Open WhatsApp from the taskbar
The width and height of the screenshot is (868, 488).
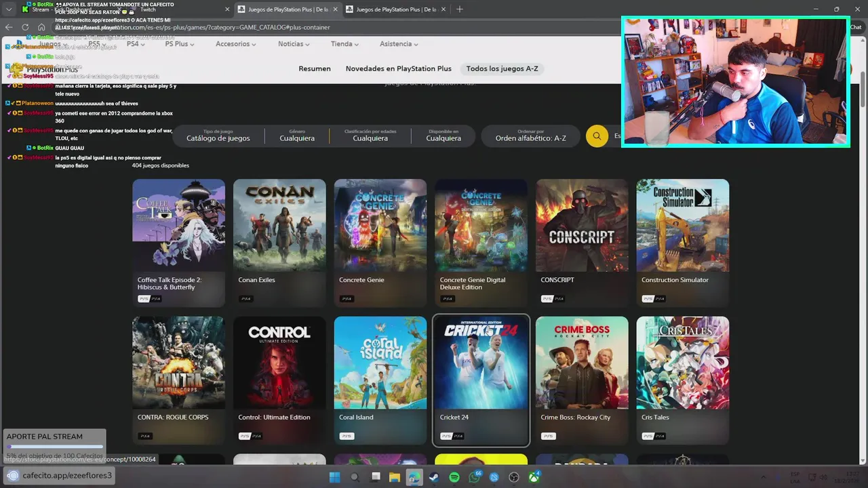[x=474, y=477]
